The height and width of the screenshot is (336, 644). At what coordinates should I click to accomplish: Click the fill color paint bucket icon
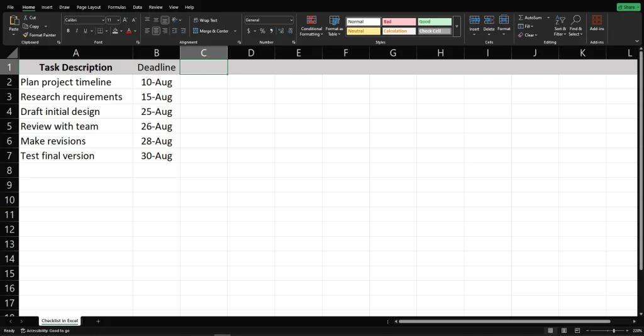click(116, 31)
